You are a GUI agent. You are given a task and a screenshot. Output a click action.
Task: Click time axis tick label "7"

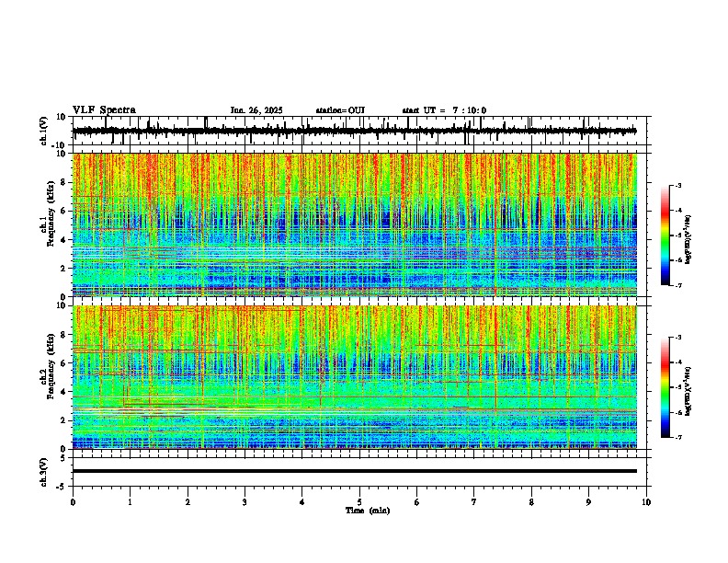pyautogui.click(x=474, y=502)
